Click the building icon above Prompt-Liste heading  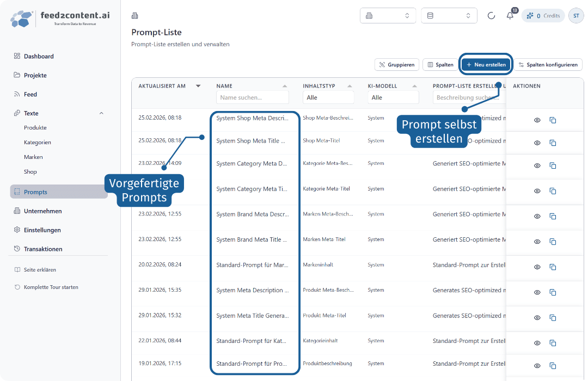[135, 16]
